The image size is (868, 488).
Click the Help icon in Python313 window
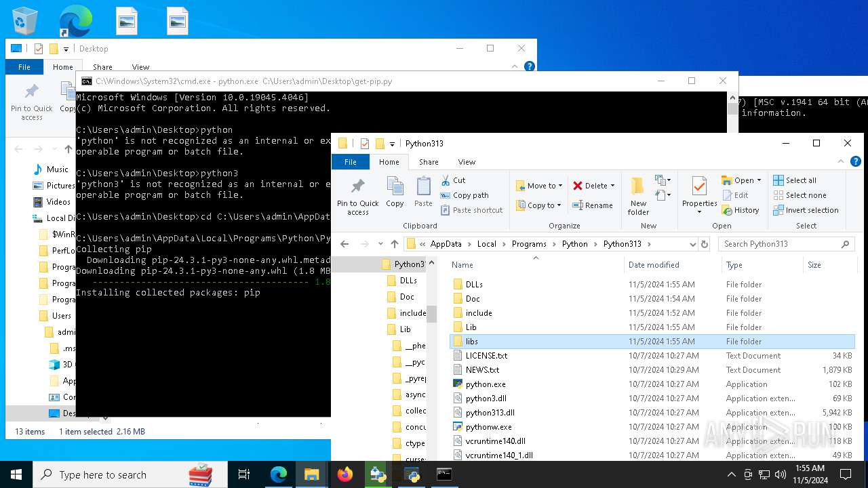[856, 162]
